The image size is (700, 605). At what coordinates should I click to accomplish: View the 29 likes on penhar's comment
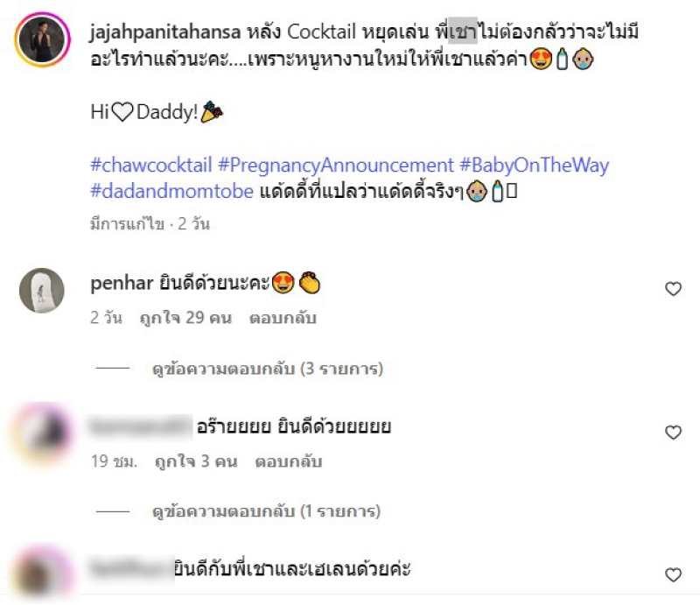pos(185,318)
